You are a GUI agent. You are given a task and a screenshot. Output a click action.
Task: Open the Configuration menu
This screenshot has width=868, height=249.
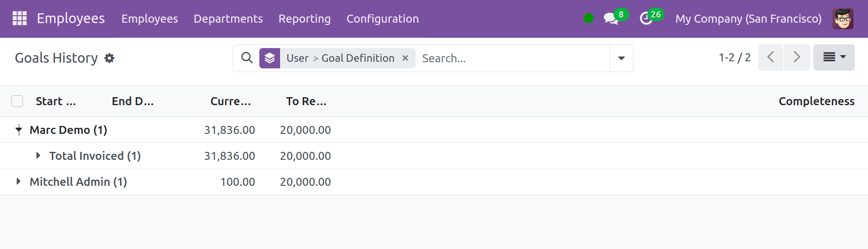point(383,19)
